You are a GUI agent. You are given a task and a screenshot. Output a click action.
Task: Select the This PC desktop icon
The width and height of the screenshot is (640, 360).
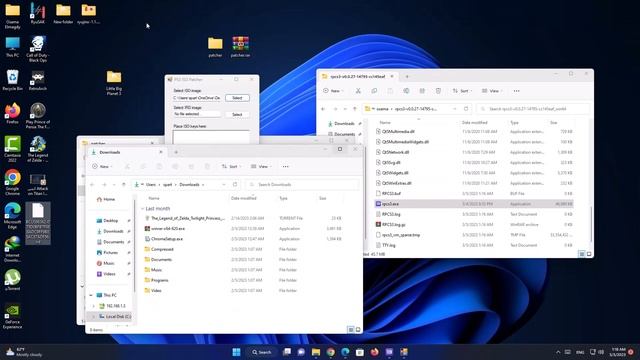[12, 47]
